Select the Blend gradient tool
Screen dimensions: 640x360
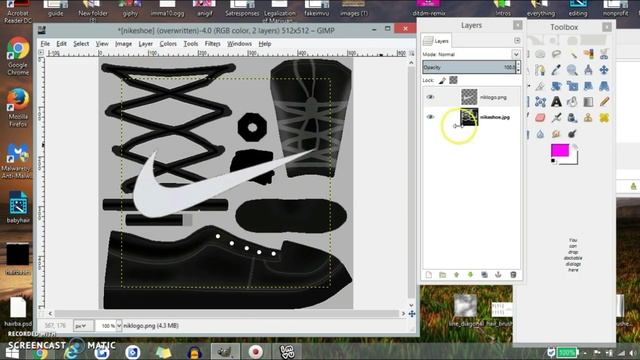pyautogui.click(x=588, y=102)
